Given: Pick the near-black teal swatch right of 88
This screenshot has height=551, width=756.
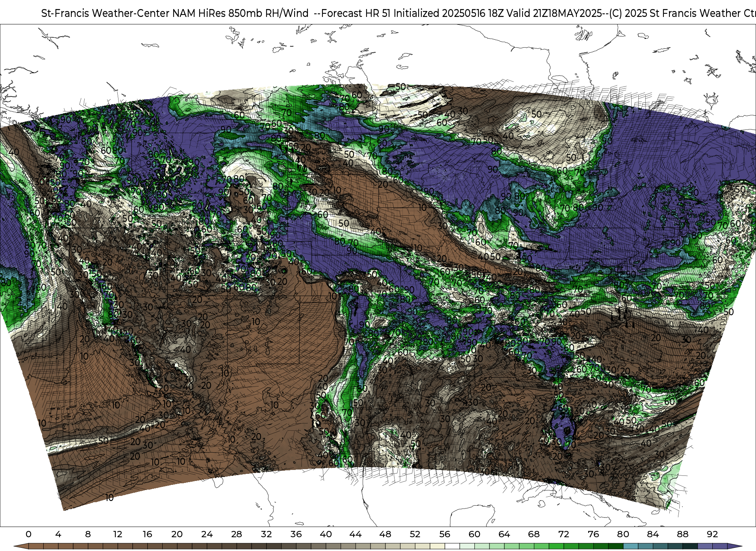Looking at the screenshot, I should click(690, 546).
